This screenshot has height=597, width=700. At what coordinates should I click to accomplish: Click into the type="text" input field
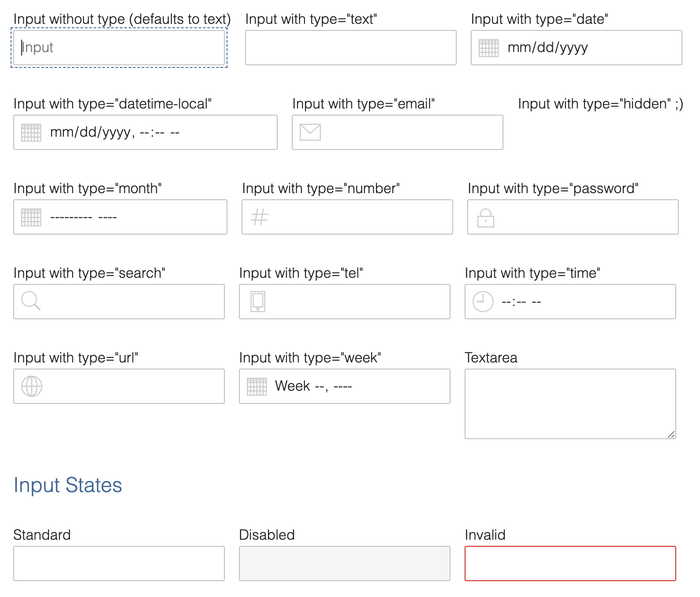point(350,48)
